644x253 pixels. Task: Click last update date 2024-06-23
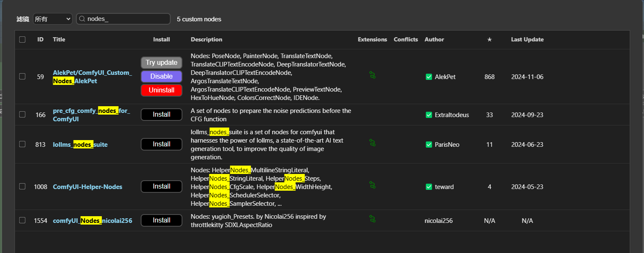coord(527,145)
